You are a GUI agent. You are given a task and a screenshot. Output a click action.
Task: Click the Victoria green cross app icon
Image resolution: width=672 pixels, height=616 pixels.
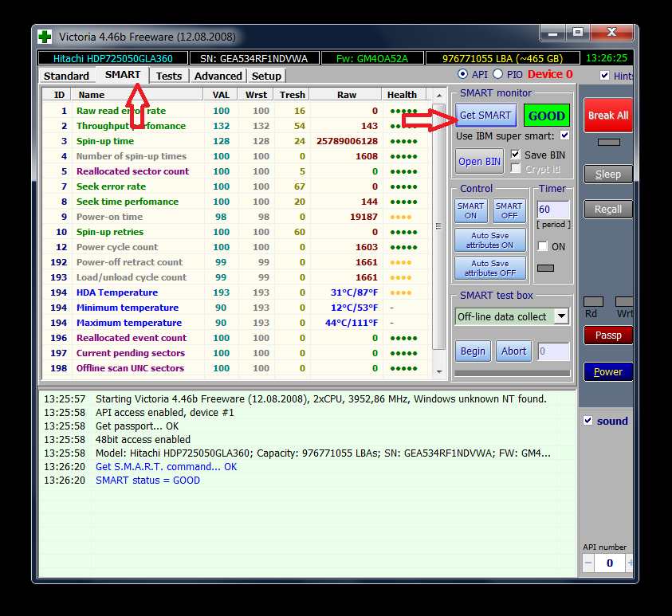[45, 37]
